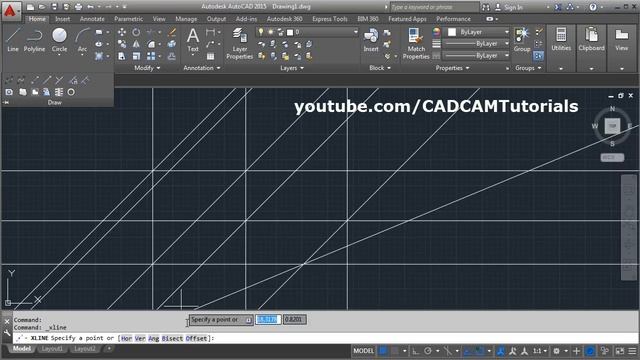Toggle polar tracking in status bar
The image size is (640, 360).
(427, 351)
